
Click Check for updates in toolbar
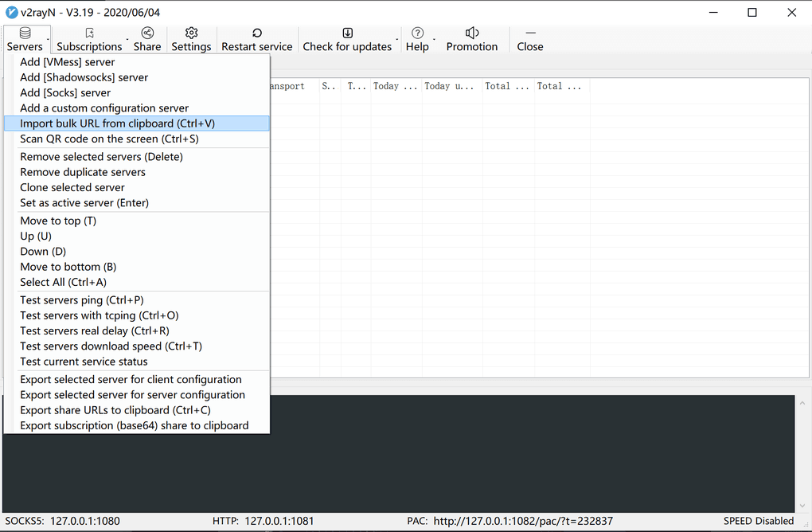coord(347,39)
